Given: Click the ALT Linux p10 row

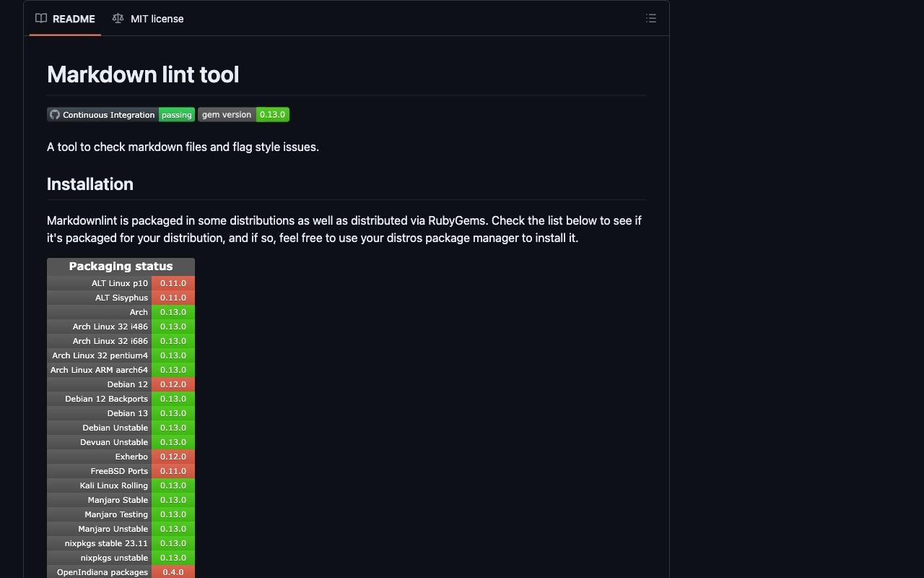Looking at the screenshot, I should point(121,283).
